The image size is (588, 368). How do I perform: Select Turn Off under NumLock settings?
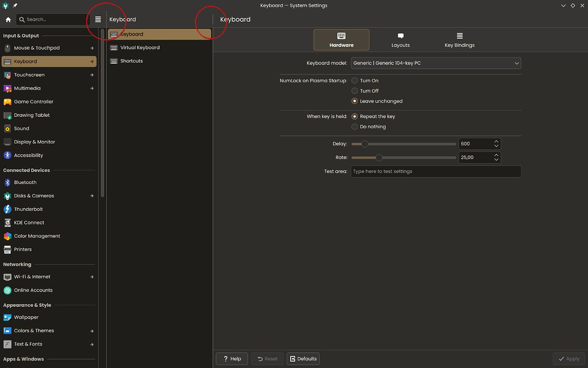[x=354, y=91]
